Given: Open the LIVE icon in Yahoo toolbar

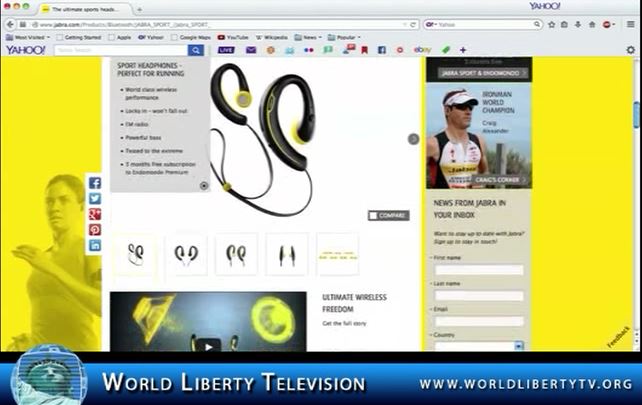Looking at the screenshot, I should click(x=226, y=50).
